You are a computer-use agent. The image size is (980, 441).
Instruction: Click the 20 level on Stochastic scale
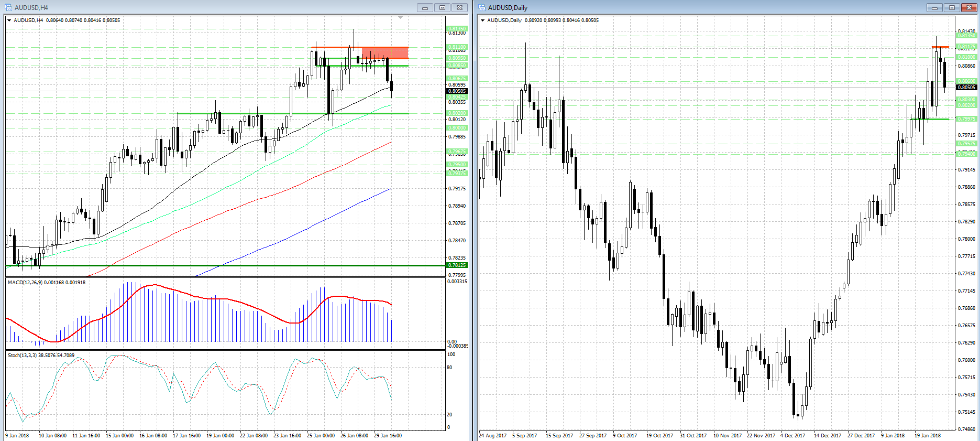(449, 415)
